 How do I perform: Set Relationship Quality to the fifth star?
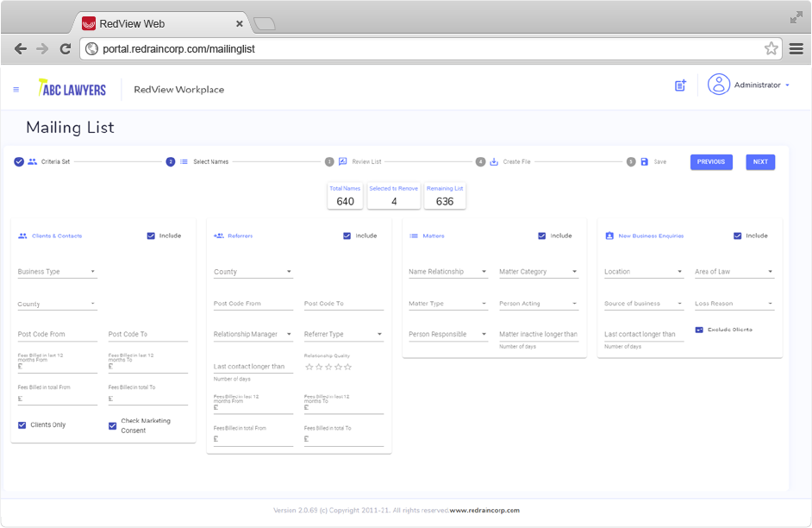click(x=347, y=367)
